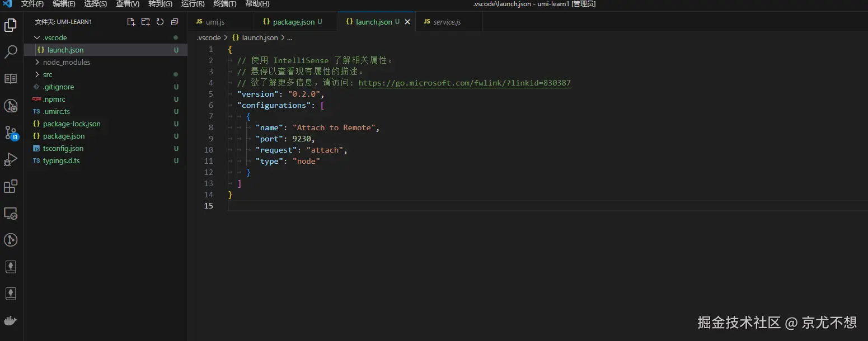The image size is (868, 341).
Task: Click the circled git branch icon
Action: tap(11, 240)
